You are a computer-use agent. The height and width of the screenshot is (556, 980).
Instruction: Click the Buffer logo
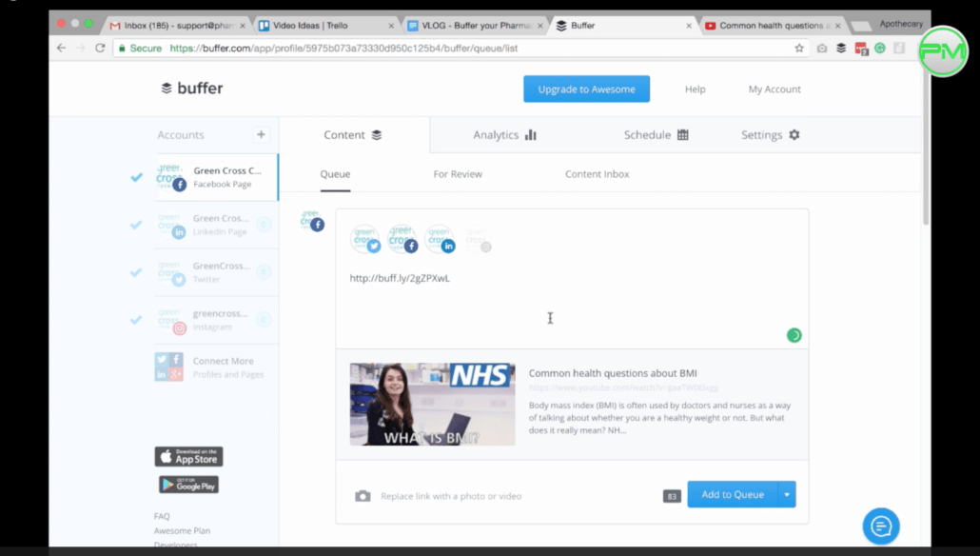(x=192, y=89)
